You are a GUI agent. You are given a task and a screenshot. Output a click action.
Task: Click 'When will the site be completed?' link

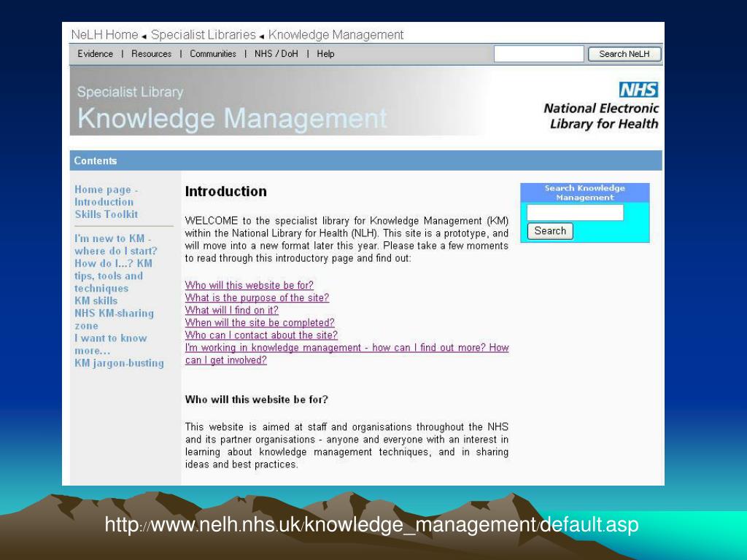coord(260,322)
